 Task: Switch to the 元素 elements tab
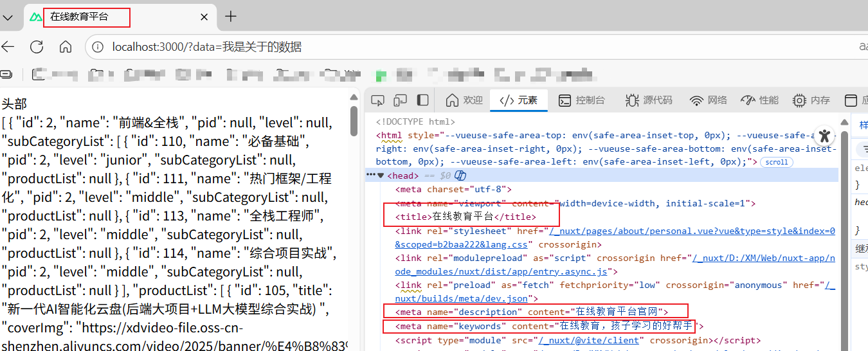click(x=518, y=100)
